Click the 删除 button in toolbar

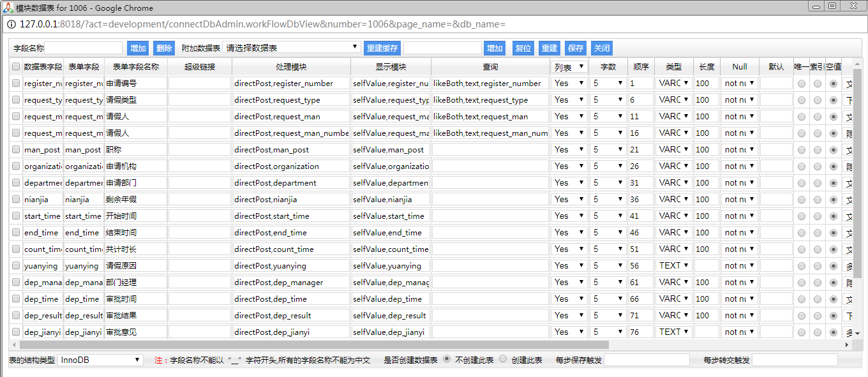[x=164, y=48]
